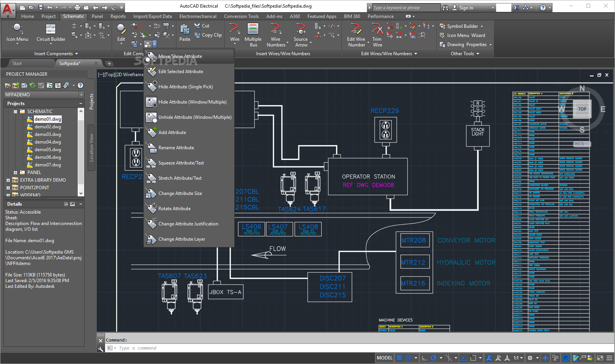This screenshot has width=615, height=364.
Task: Add a new drawing tab with plus button
Action: (x=109, y=64)
